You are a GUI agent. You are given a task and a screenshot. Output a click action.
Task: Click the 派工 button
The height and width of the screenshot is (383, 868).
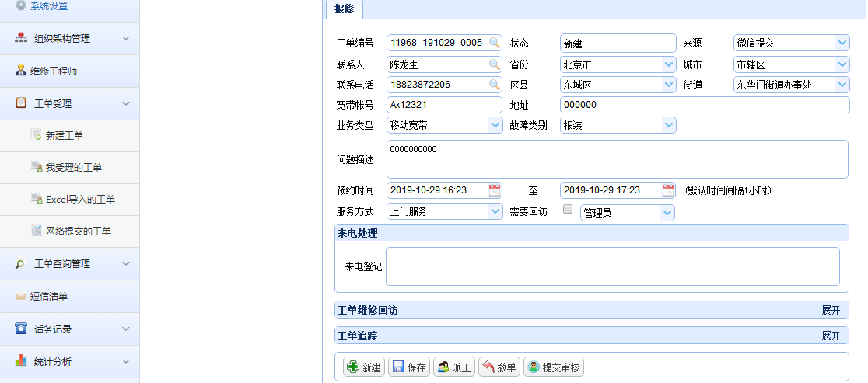pos(454,367)
